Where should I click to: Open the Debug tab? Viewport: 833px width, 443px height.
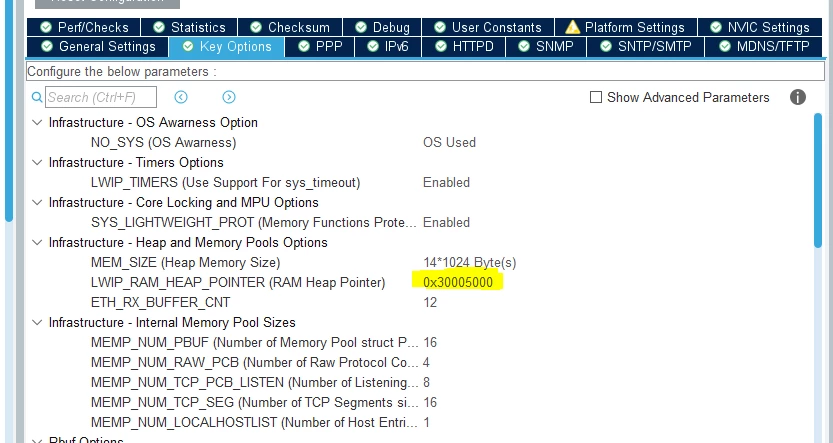(382, 27)
